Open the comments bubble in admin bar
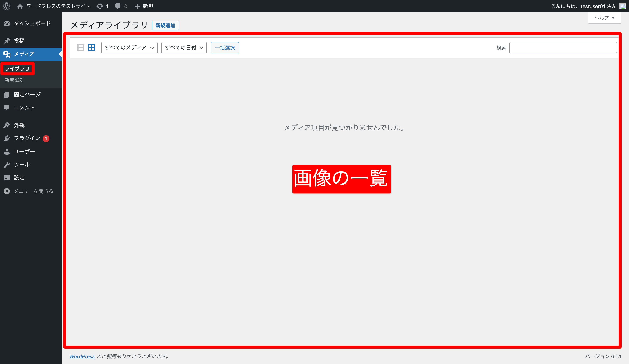 121,6
